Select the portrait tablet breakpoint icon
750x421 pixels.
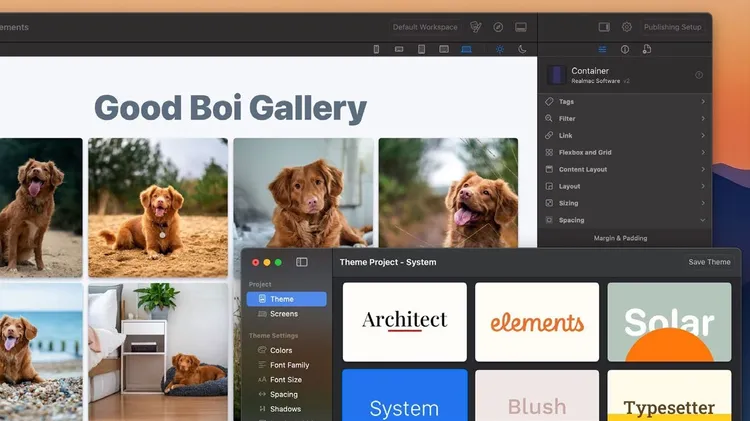click(x=421, y=49)
